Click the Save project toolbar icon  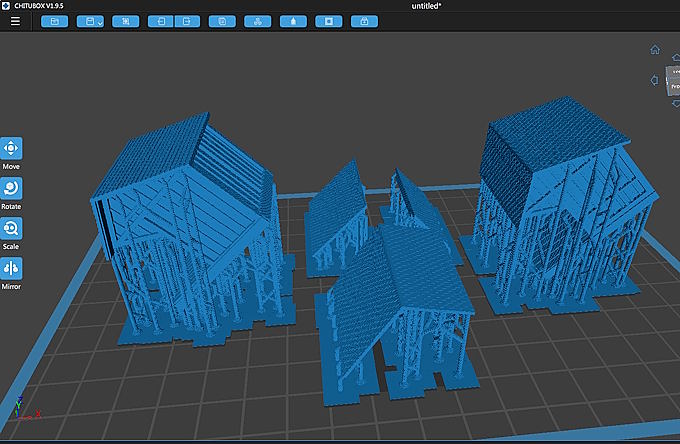[x=89, y=21]
